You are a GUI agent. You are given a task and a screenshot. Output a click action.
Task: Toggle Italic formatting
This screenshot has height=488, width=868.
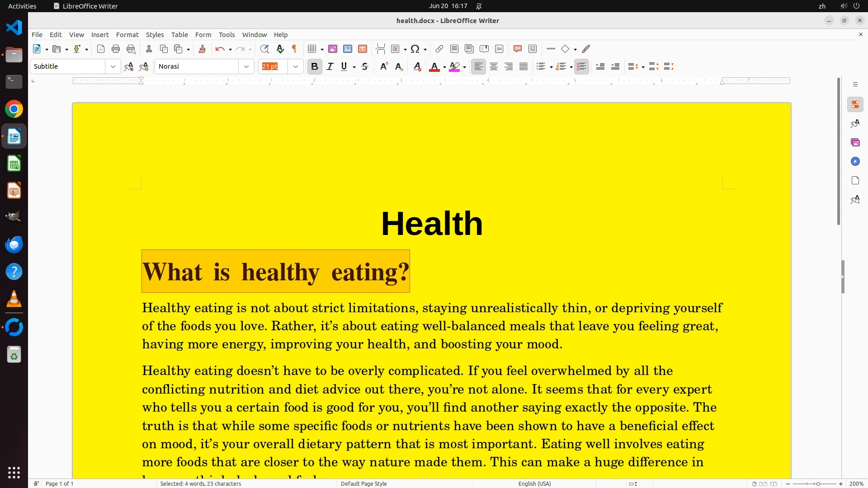tap(330, 66)
